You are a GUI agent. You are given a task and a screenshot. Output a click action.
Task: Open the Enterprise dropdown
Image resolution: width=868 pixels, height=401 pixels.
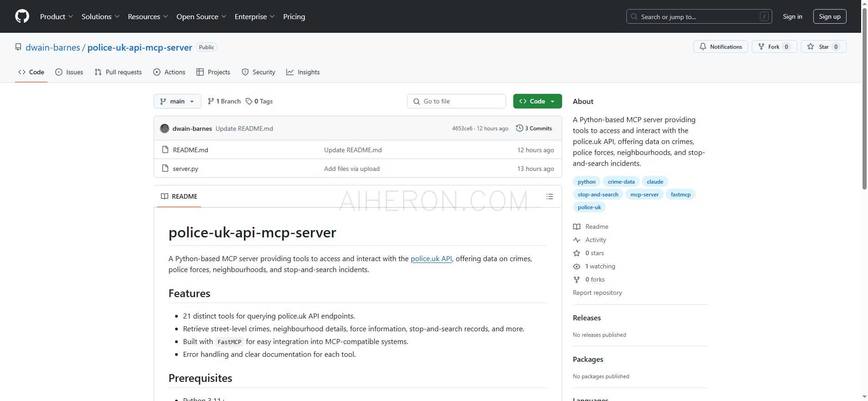coord(255,16)
